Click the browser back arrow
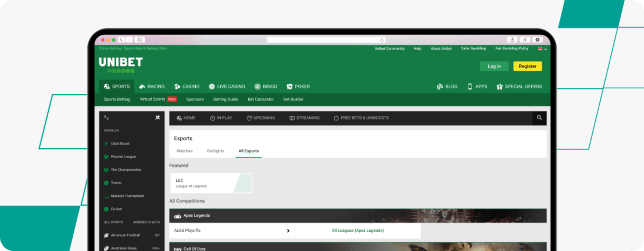 click(x=121, y=40)
